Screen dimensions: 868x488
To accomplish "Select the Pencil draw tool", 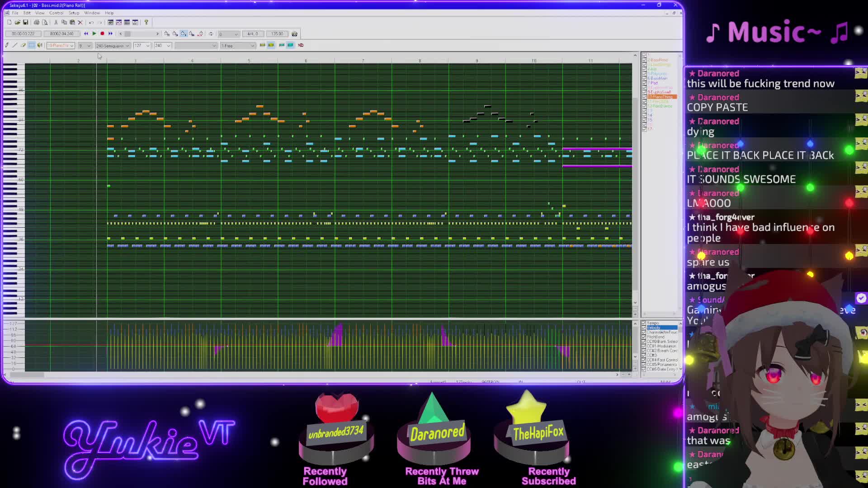I will click(7, 45).
